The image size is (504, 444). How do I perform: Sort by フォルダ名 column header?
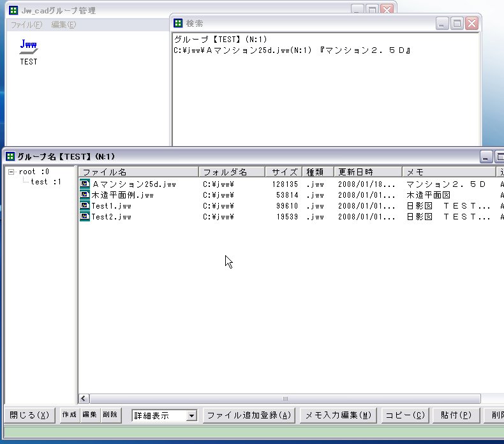(232, 172)
